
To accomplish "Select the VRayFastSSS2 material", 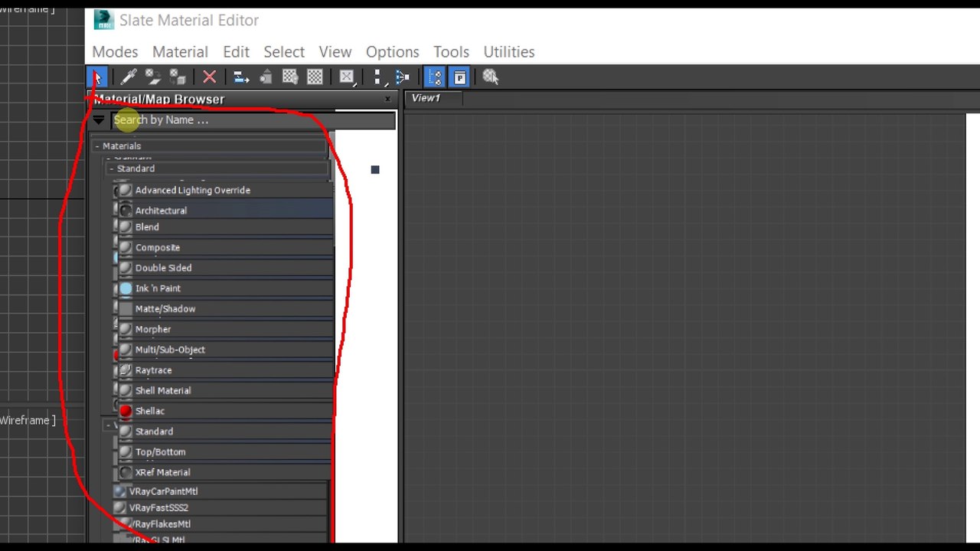I will 220,508.
